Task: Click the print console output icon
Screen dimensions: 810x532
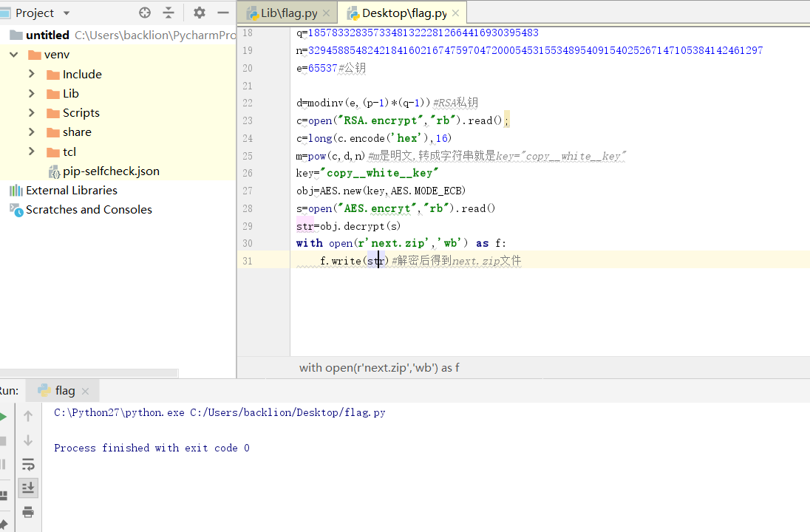Action: 28,512
